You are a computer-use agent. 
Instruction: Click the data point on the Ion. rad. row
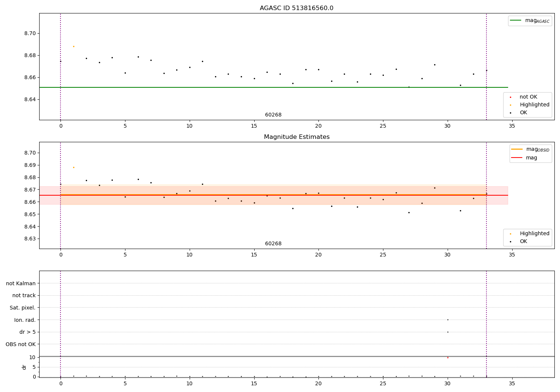448,320
